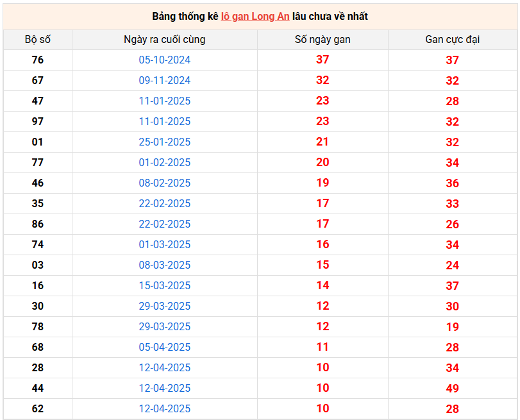Click the Gan cực đại value 49

[452, 389]
